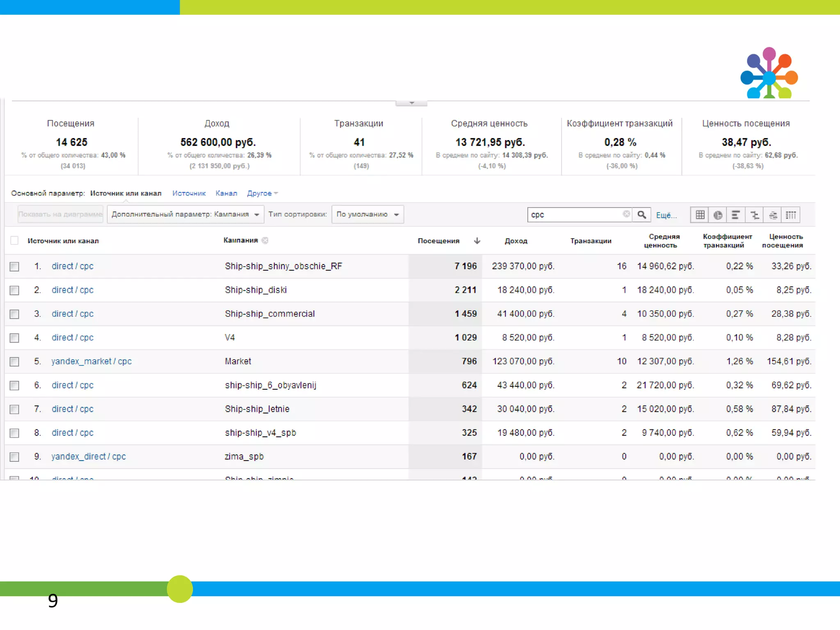Select the performance bar view icon
This screenshot has width=840, height=630.
tap(736, 215)
